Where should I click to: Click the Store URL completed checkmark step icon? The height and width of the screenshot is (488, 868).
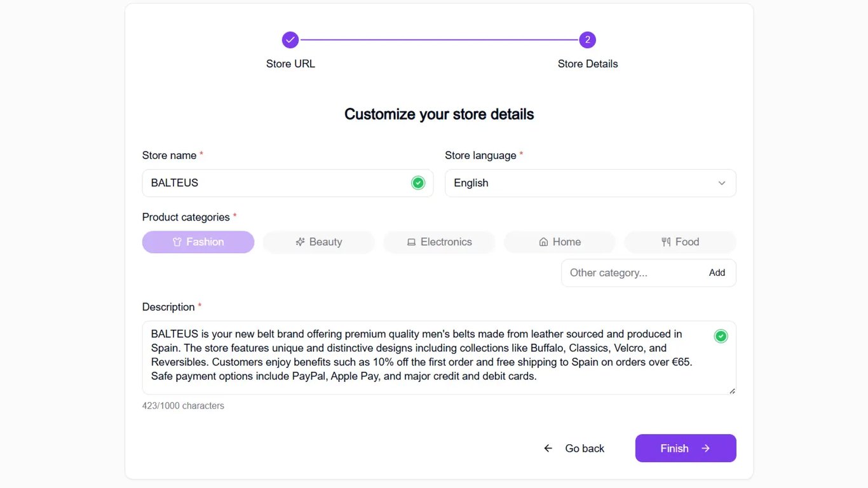point(290,40)
